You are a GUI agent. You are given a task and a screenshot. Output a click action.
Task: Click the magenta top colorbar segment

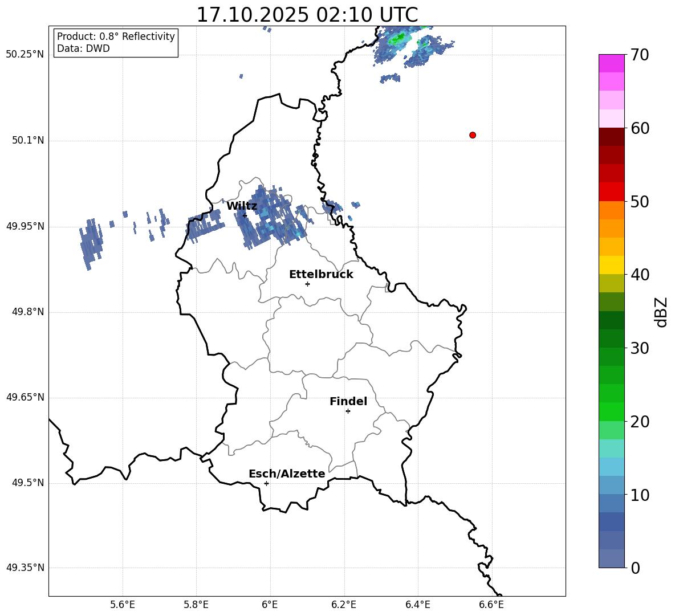pyautogui.click(x=612, y=63)
